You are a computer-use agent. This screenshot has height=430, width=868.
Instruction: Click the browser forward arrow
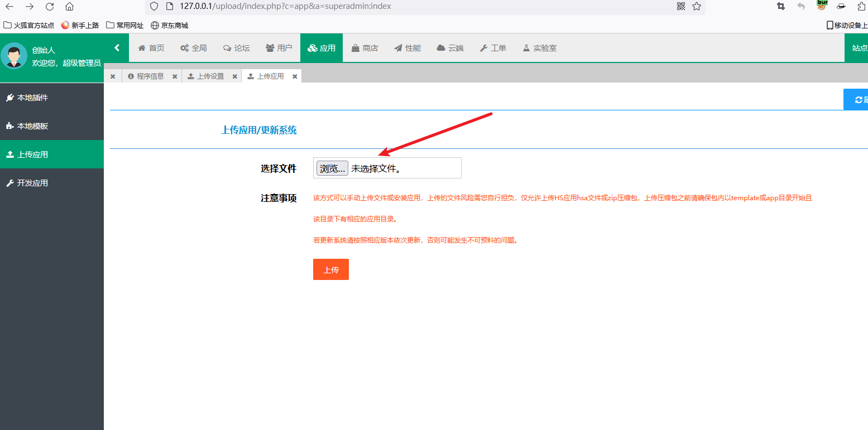[30, 7]
